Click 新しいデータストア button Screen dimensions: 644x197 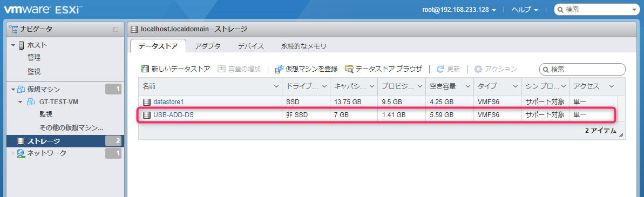(x=175, y=69)
